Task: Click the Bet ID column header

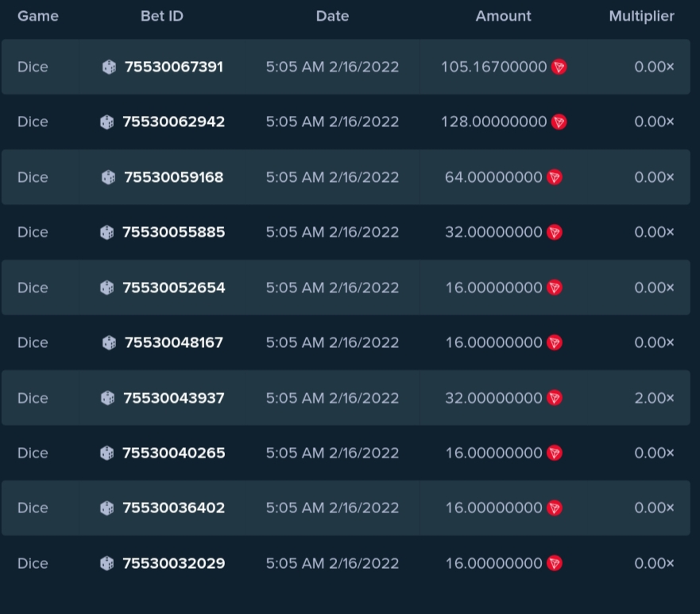Action: 162,17
